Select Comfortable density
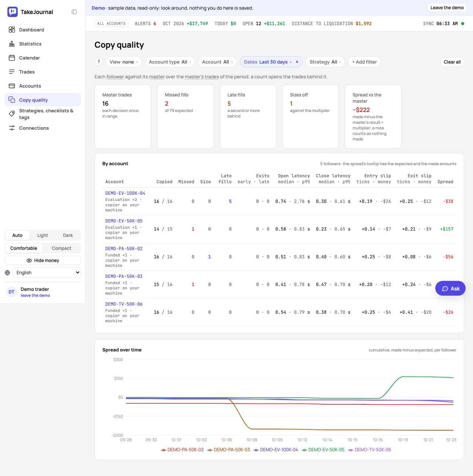Viewport: 473px width, 476px height. coord(24,248)
